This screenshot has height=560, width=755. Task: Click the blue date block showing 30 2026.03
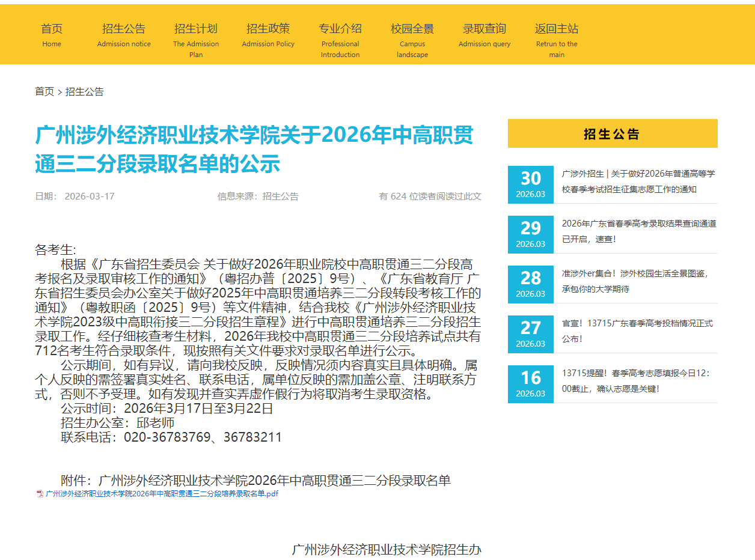(530, 184)
